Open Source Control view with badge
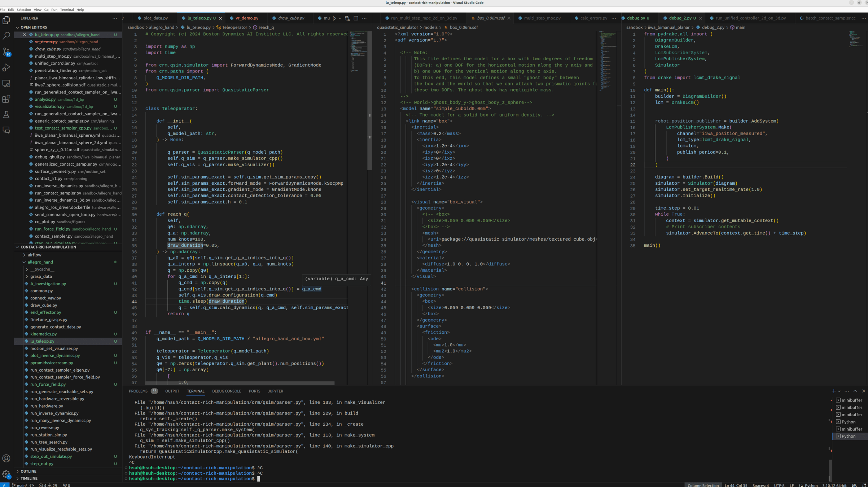 [x=6, y=52]
